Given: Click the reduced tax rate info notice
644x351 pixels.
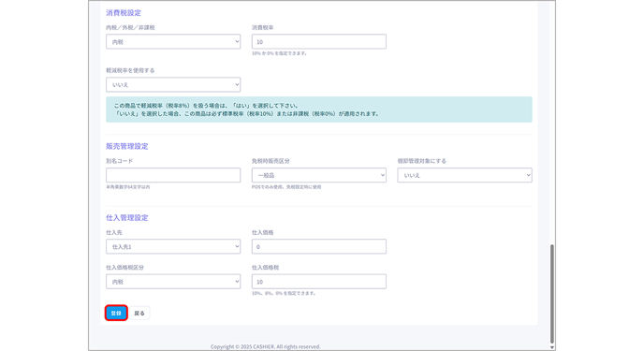Looking at the screenshot, I should click(x=318, y=110).
